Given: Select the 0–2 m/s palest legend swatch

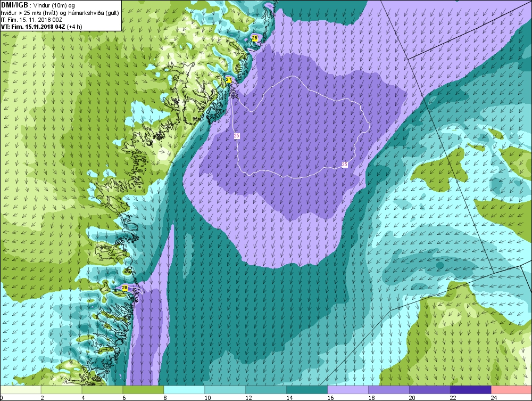Looking at the screenshot, I should pos(20,390).
